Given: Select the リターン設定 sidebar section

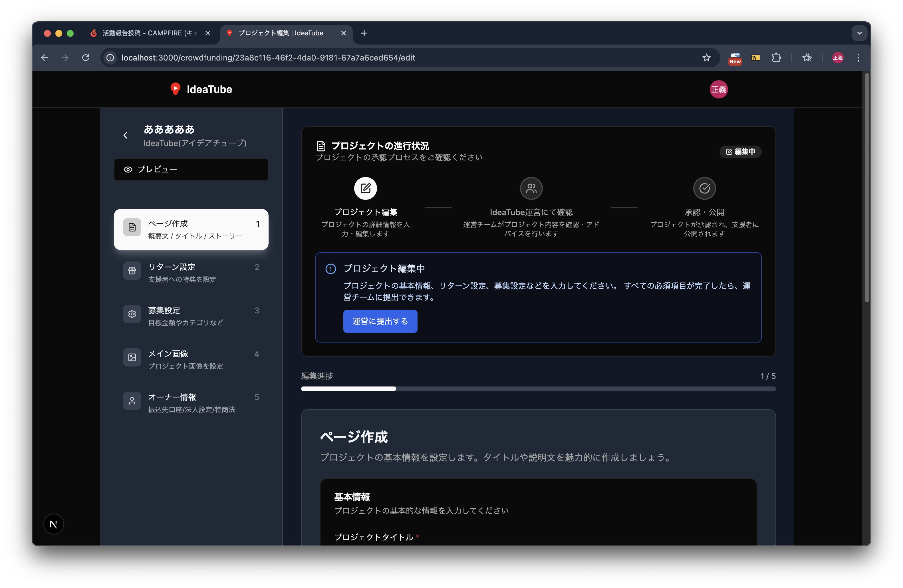Looking at the screenshot, I should coord(191,273).
